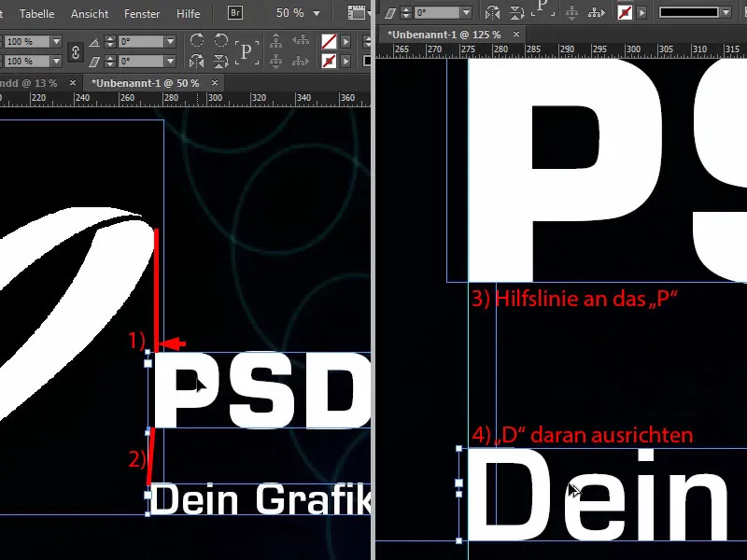Expand the stroke swatch options arrow, 125 % window
Viewport: 747px width, 560px height.
click(641, 13)
